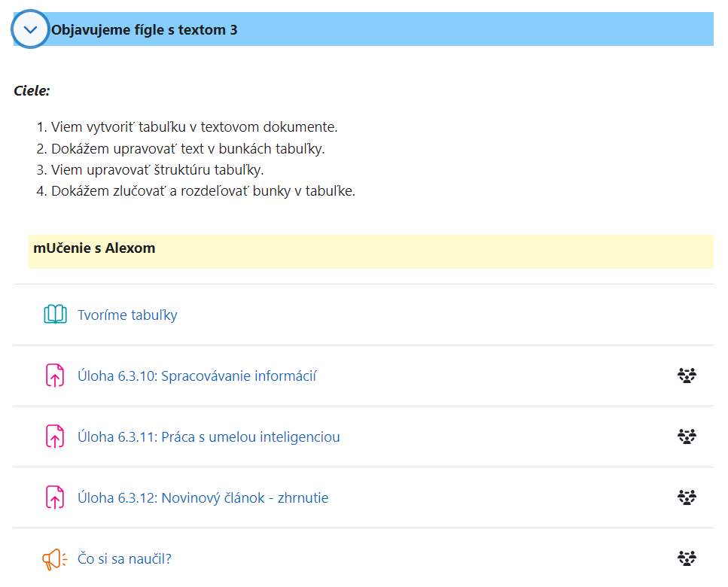Open the Tvoríme tabuľky book link
Image resolution: width=728 pixels, height=587 pixels.
[127, 315]
